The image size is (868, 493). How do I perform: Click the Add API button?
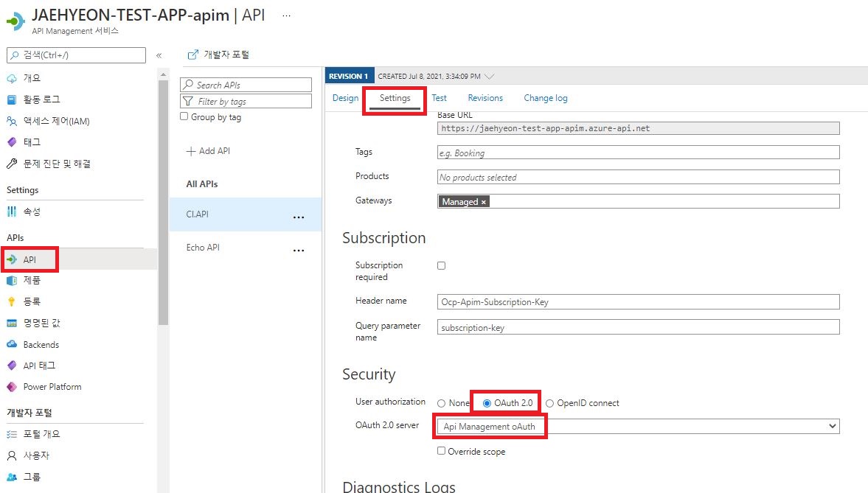[208, 151]
